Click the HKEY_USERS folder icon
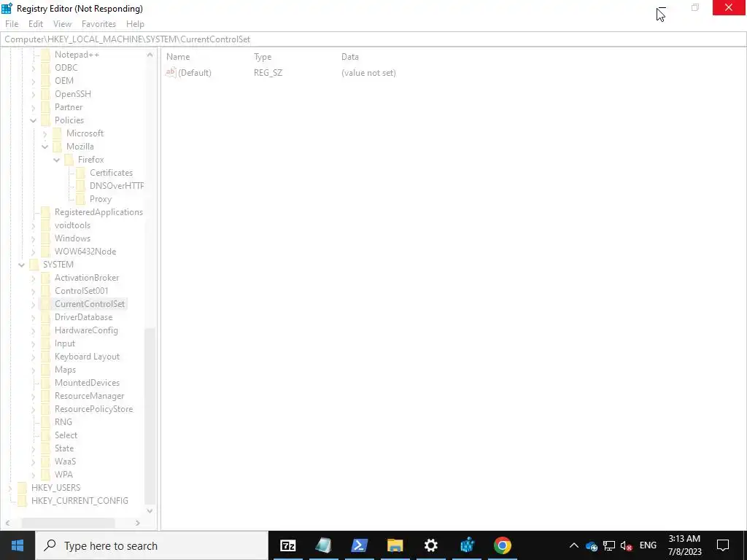The height and width of the screenshot is (560, 747). pos(23,488)
